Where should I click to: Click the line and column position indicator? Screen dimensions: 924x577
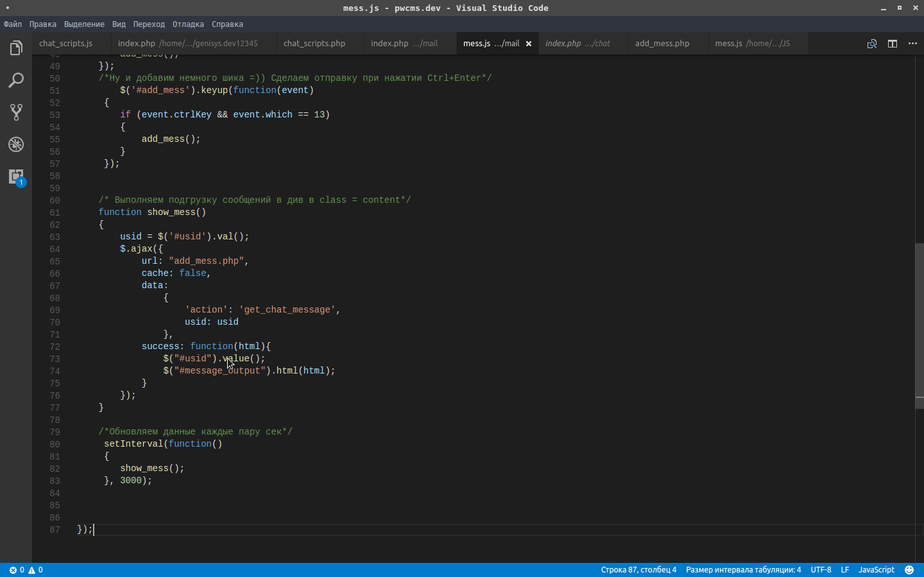point(638,570)
